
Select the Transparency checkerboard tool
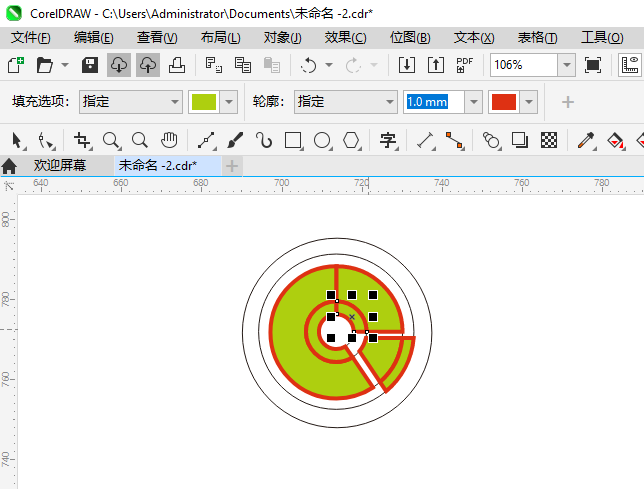(x=549, y=140)
